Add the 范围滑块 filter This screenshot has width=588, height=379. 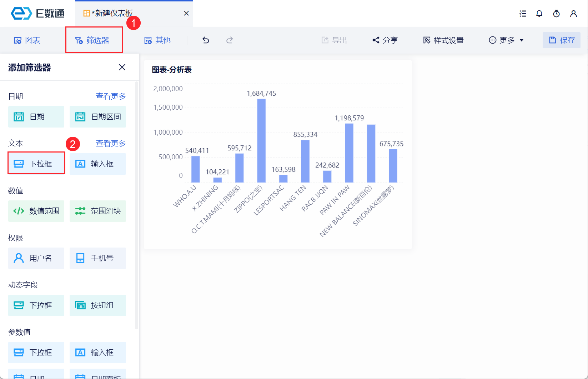coord(98,211)
